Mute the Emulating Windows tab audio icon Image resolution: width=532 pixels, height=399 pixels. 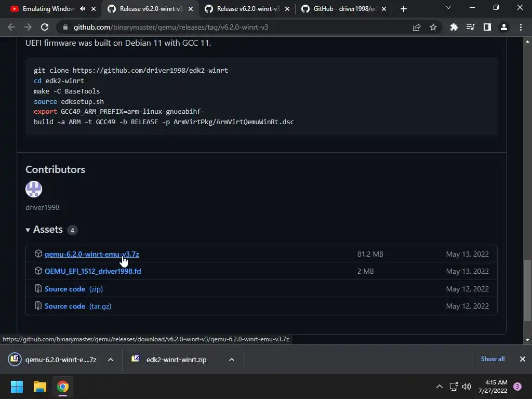(82, 9)
